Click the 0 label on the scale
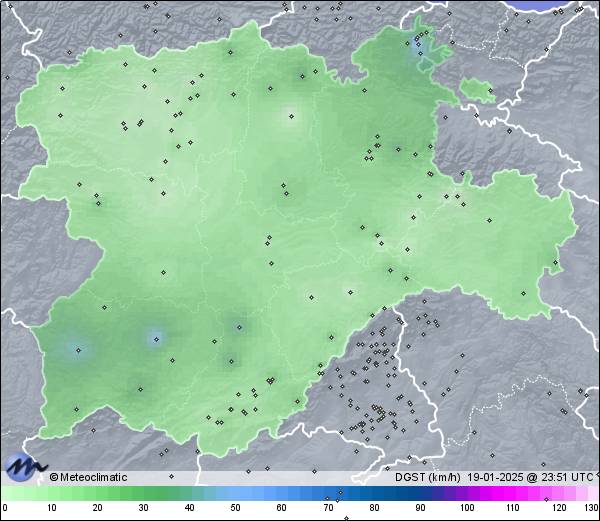600x521 pixels. tap(5, 508)
